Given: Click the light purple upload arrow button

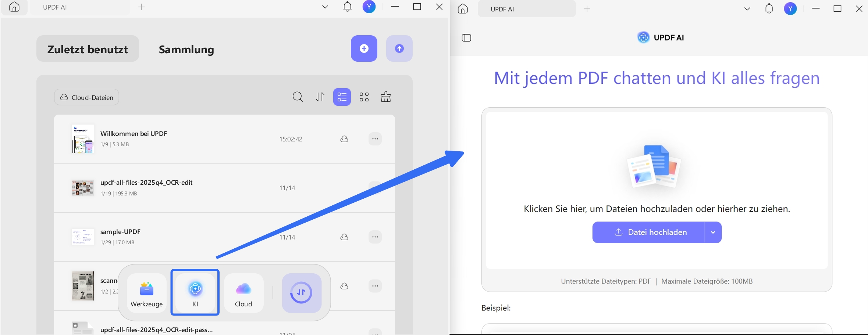Looking at the screenshot, I should (399, 48).
